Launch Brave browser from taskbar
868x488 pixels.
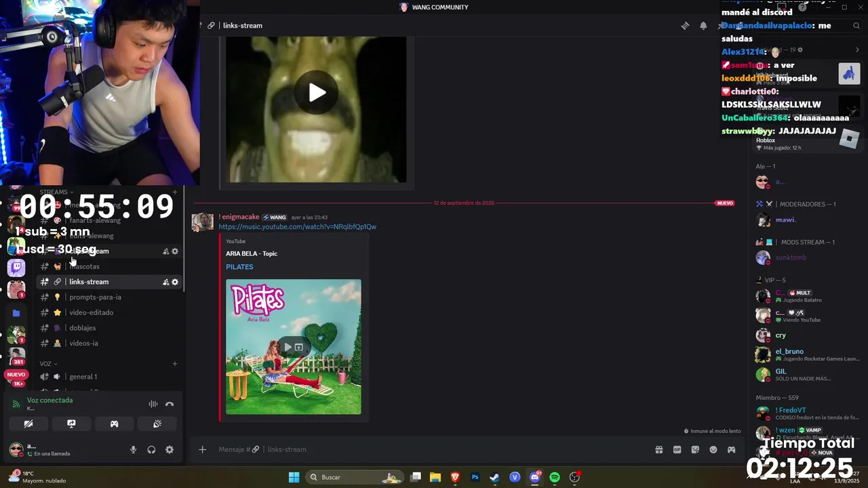click(x=455, y=477)
